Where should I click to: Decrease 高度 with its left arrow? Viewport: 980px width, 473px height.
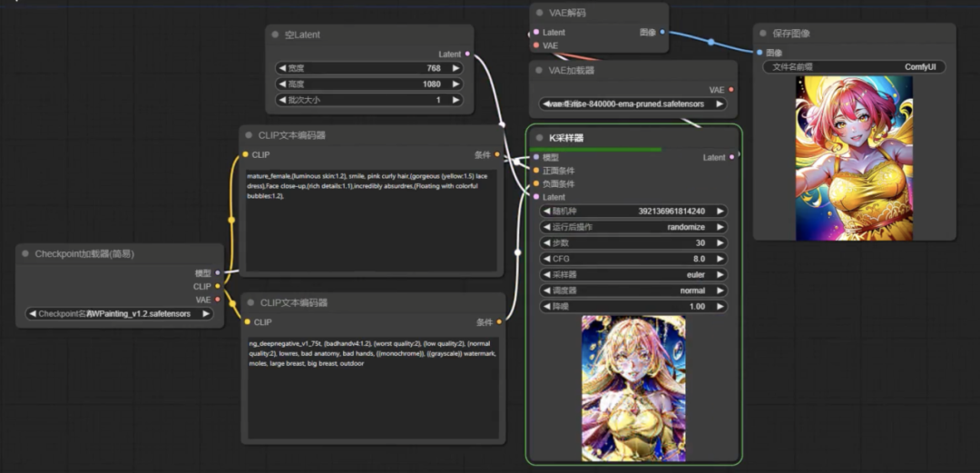click(282, 84)
